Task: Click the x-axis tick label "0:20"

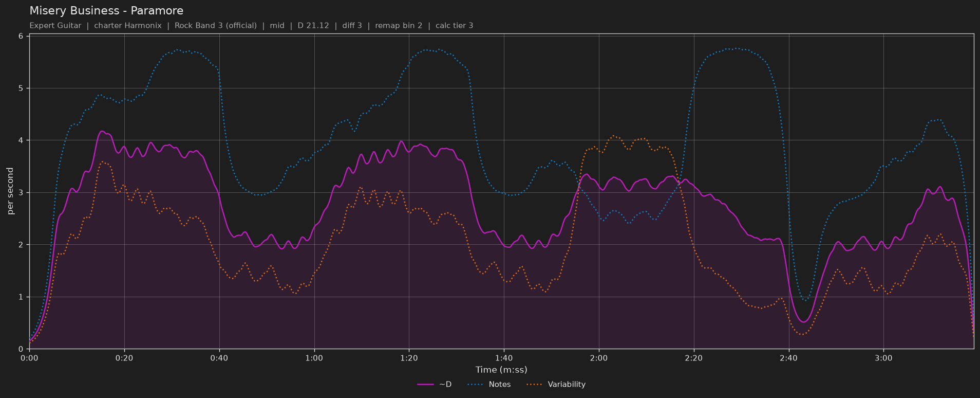Action: tap(124, 357)
